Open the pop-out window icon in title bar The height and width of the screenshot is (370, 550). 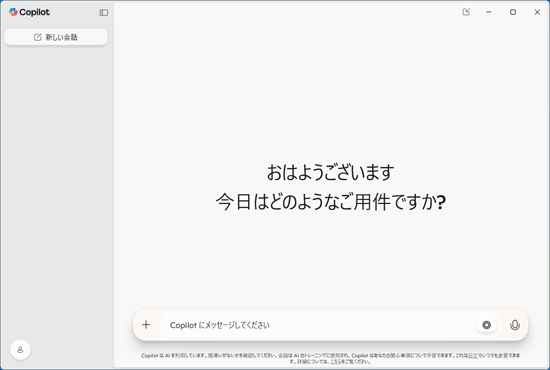pos(466,12)
